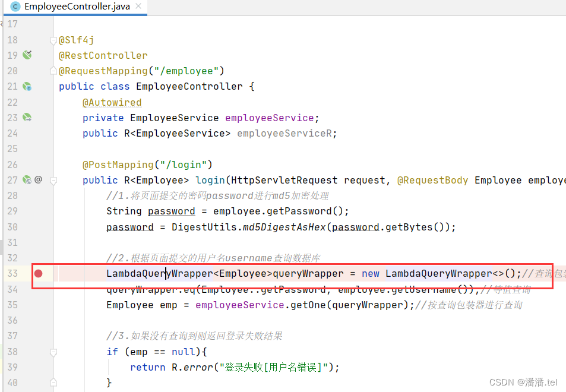Click the @Slf4j annotation
The height and width of the screenshot is (392, 566).
tap(76, 40)
